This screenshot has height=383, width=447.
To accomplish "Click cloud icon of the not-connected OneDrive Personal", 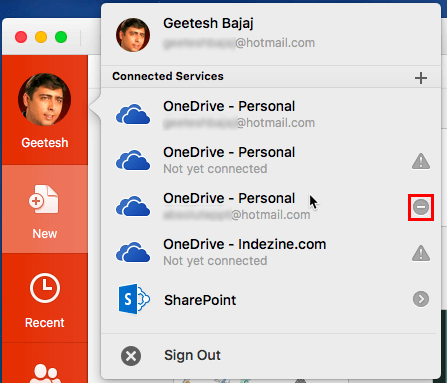I will click(x=133, y=160).
